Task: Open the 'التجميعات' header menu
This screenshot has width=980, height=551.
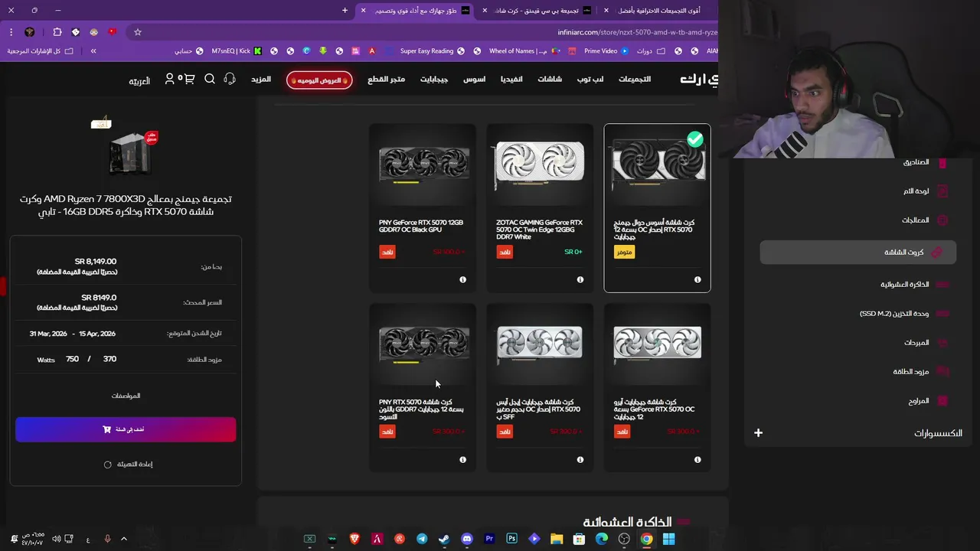Action: pyautogui.click(x=635, y=79)
